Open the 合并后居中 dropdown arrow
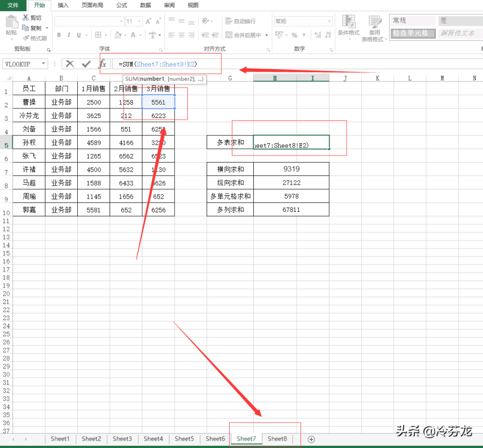Image resolution: width=483 pixels, height=448 pixels. [266, 35]
